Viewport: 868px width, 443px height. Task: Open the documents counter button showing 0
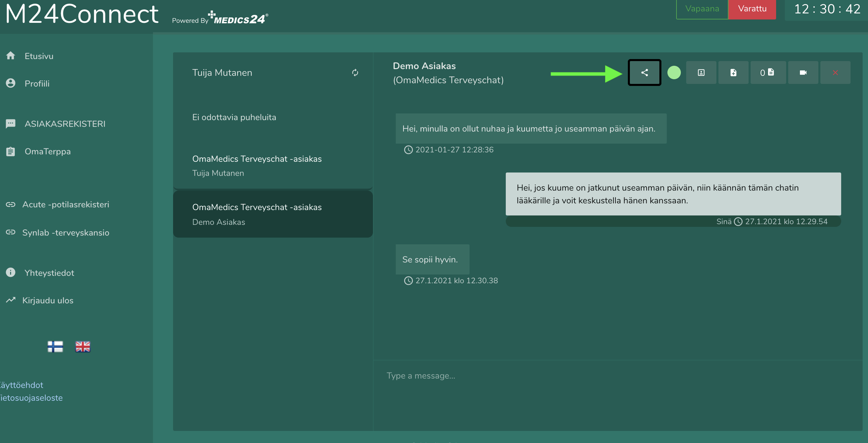click(767, 72)
